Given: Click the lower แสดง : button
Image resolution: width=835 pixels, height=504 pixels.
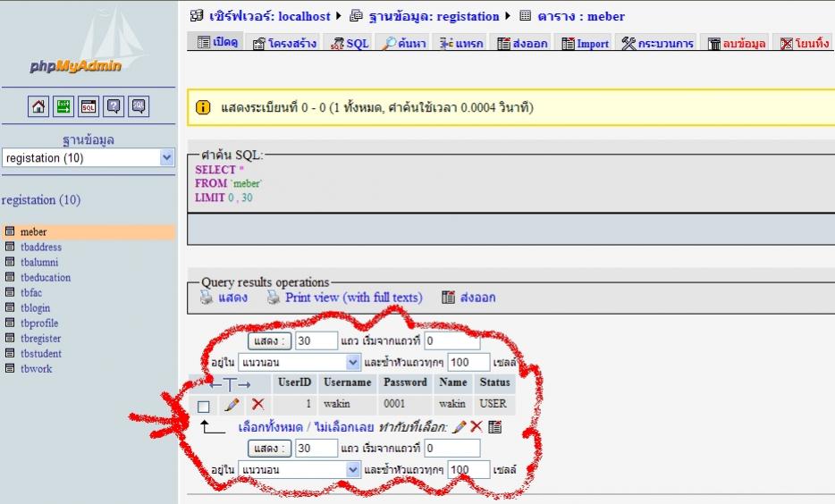Looking at the screenshot, I should point(269,448).
